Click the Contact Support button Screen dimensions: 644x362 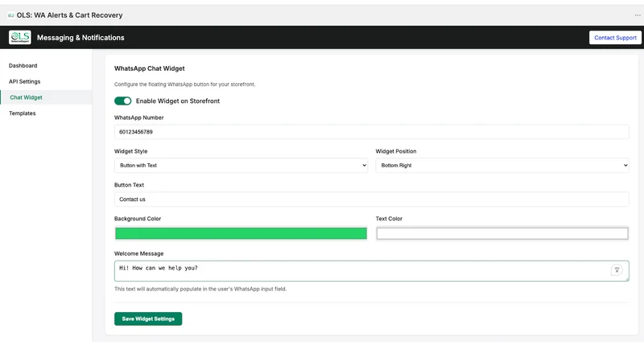(615, 37)
